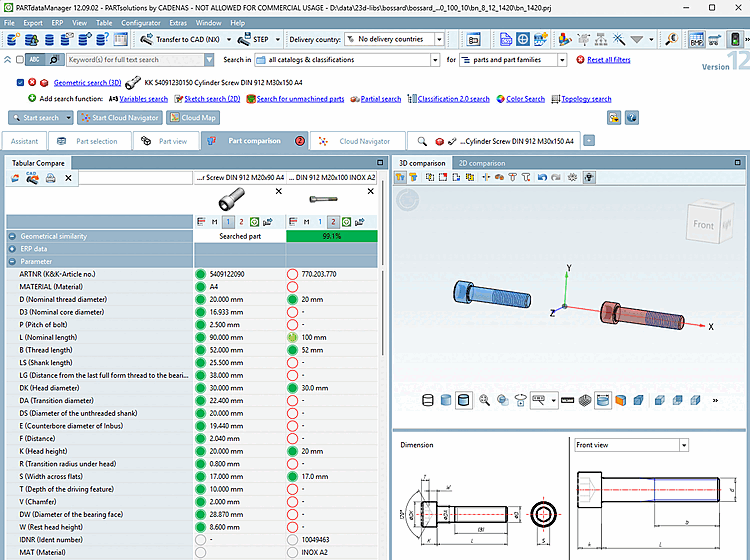Open the Front view dropdown

(684, 445)
